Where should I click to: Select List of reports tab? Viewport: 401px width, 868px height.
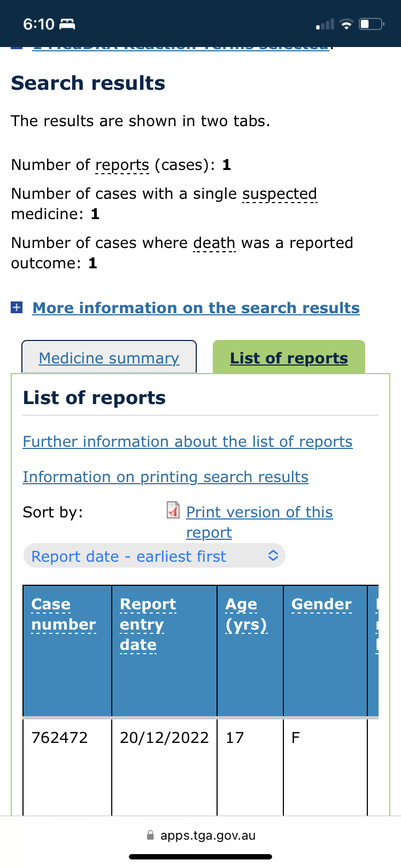coord(289,358)
